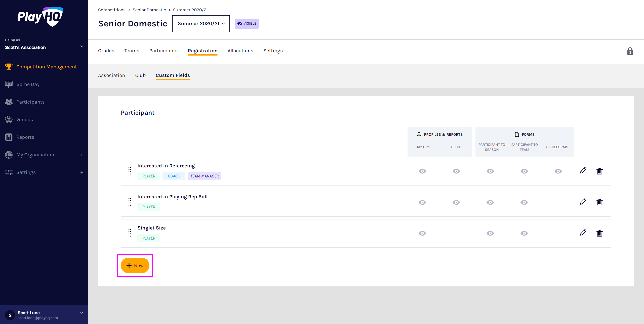The image size is (644, 324).
Task: Click the New custom field button
Action: tap(135, 265)
